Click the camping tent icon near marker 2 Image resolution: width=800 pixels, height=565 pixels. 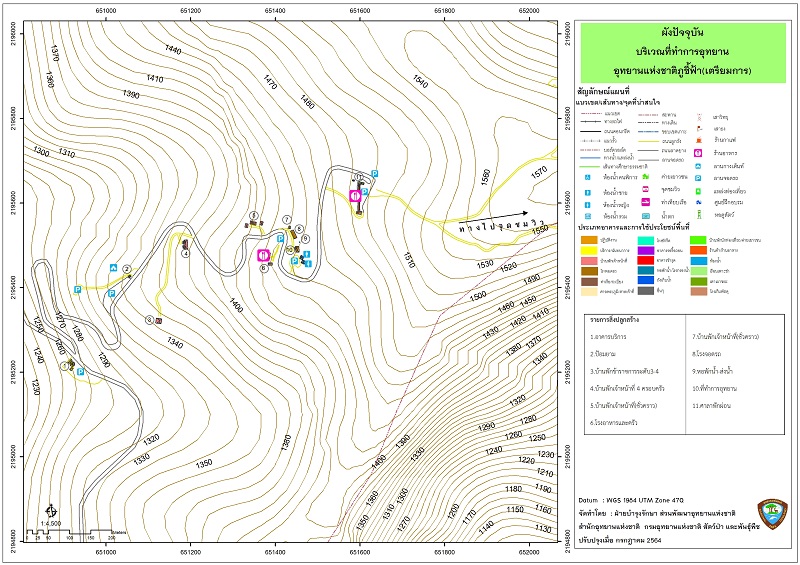[x=113, y=268]
